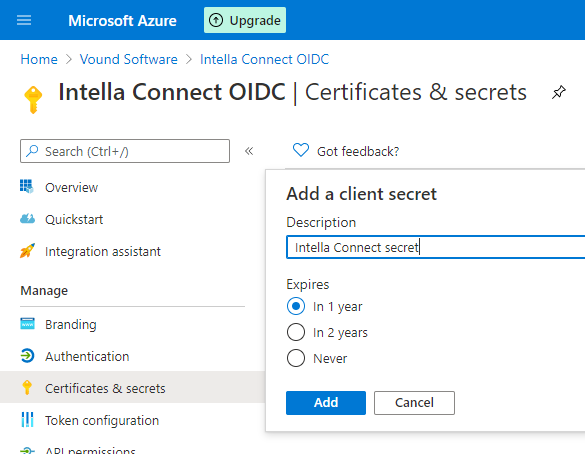The width and height of the screenshot is (585, 454).
Task: Click Add to create client secret
Action: [326, 403]
